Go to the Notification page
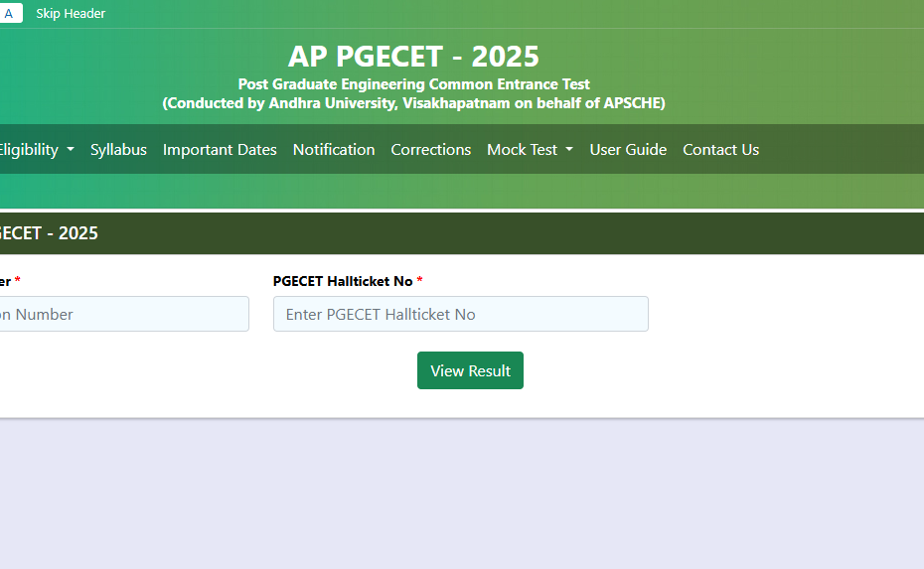The height and width of the screenshot is (569, 924). pyautogui.click(x=334, y=150)
